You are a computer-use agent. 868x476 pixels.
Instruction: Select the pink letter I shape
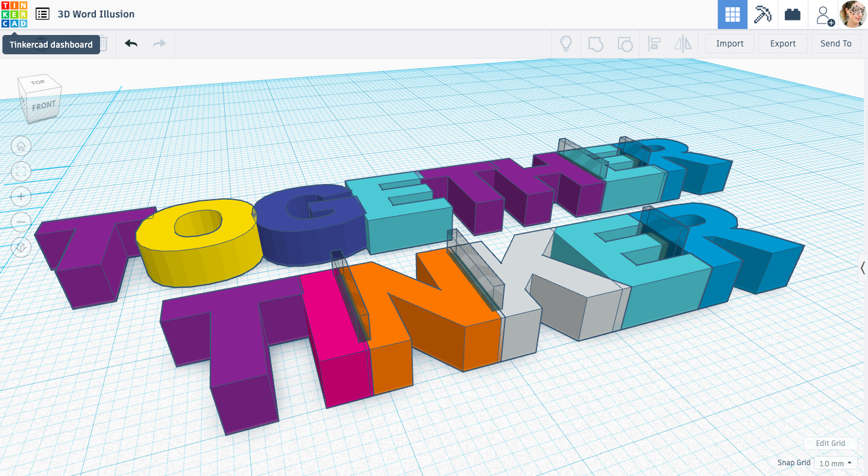(x=335, y=338)
